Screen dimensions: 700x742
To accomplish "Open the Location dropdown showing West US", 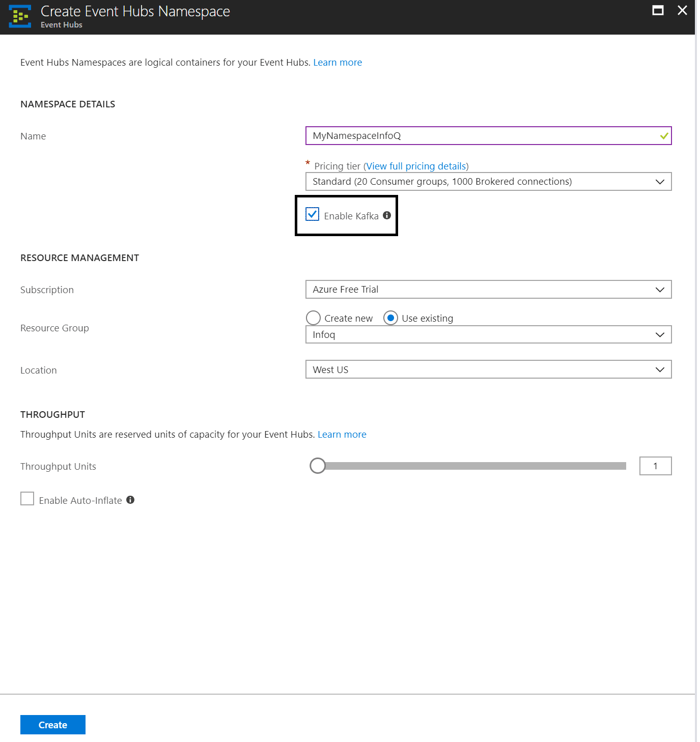I will (x=488, y=369).
